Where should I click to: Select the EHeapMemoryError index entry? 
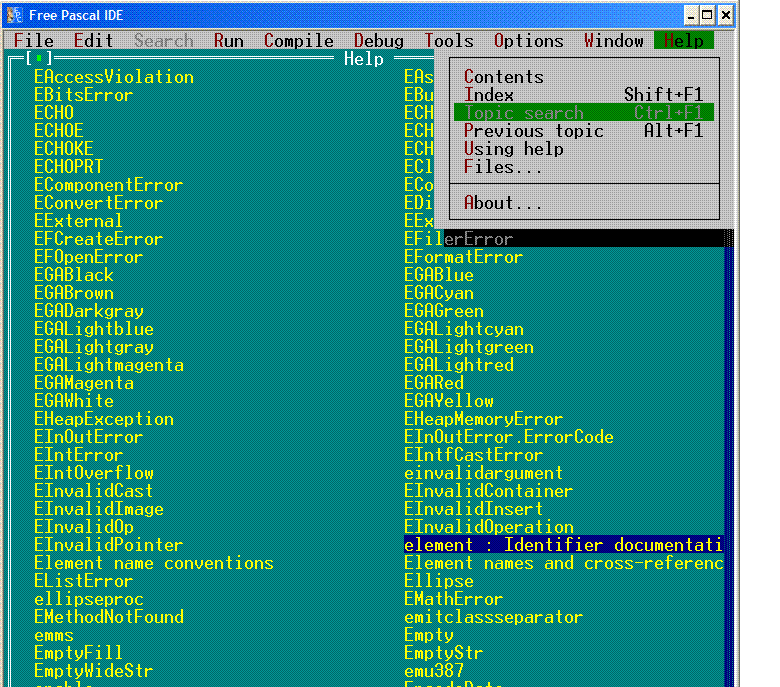pos(483,419)
